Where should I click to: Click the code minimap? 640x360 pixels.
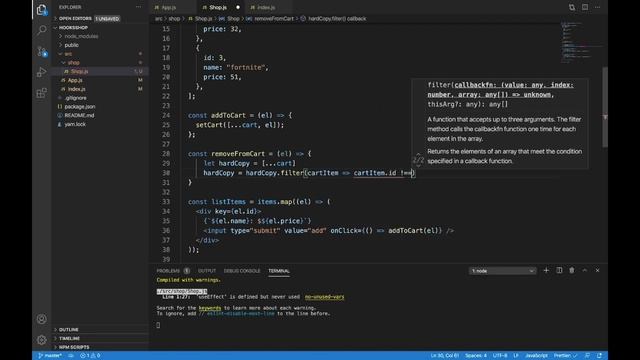click(x=581, y=42)
